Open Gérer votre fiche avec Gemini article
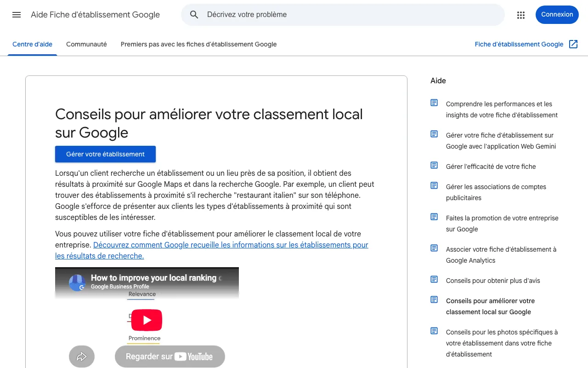This screenshot has width=588, height=368. click(501, 141)
